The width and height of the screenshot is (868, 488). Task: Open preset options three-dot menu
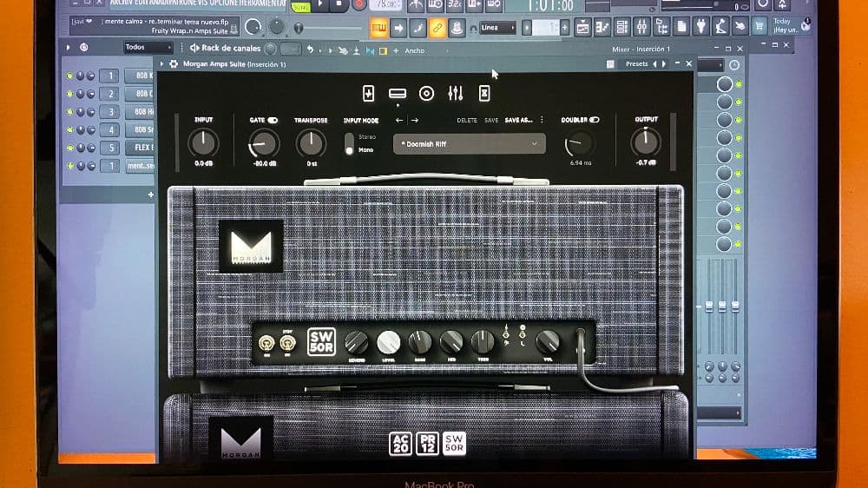click(x=542, y=120)
